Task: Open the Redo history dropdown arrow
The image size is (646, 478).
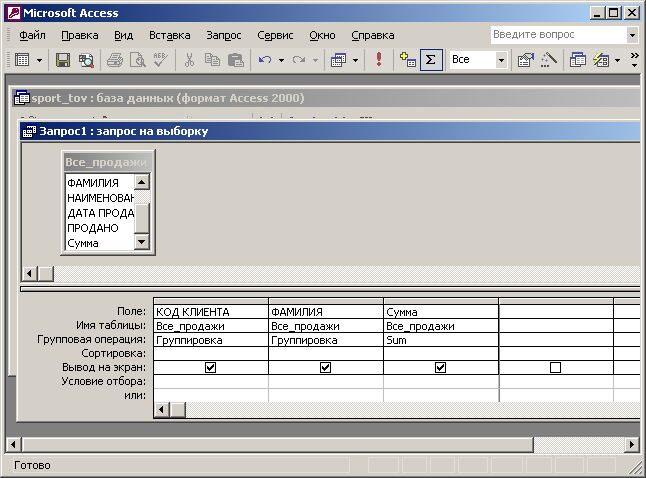Action: click(315, 60)
